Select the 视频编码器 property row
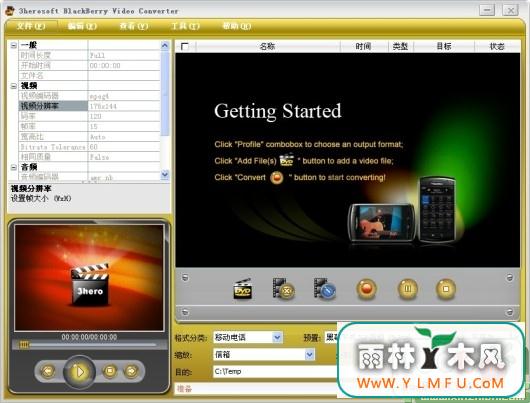The image size is (530, 403). coord(89,96)
